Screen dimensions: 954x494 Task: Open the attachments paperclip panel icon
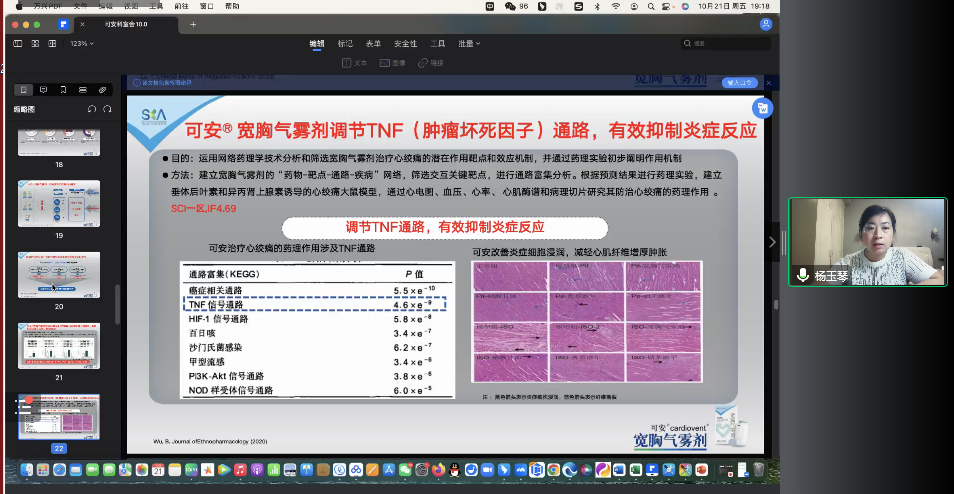102,89
